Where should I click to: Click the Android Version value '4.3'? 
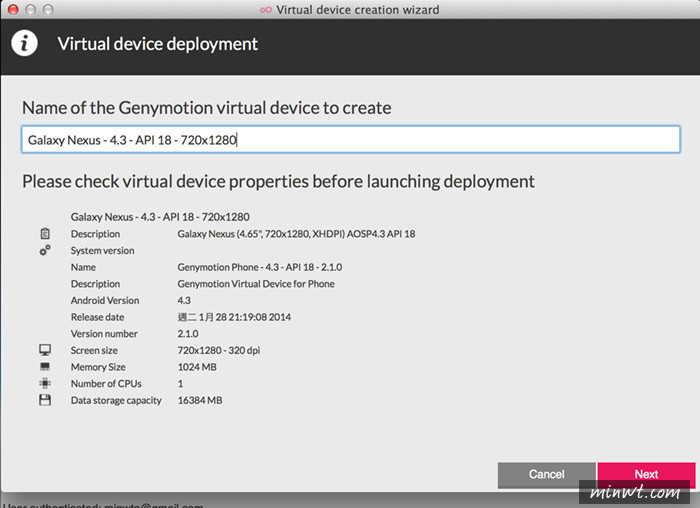pyautogui.click(x=184, y=300)
